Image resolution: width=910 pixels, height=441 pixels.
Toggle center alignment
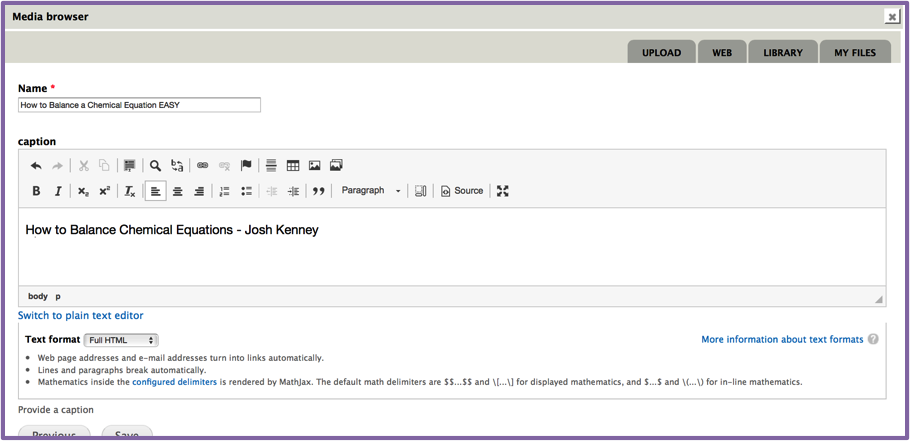pyautogui.click(x=177, y=191)
